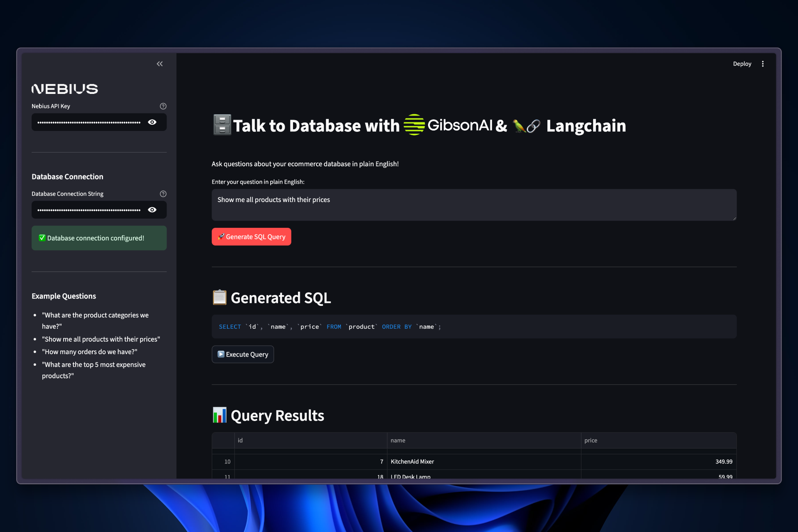The height and width of the screenshot is (532, 798).
Task: Open the three-dot main menu
Action: [763, 64]
